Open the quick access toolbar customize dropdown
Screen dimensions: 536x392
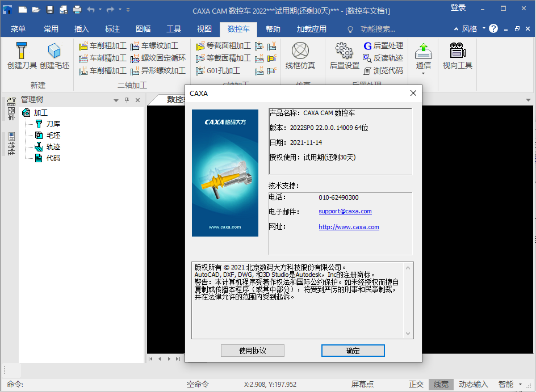click(x=128, y=10)
